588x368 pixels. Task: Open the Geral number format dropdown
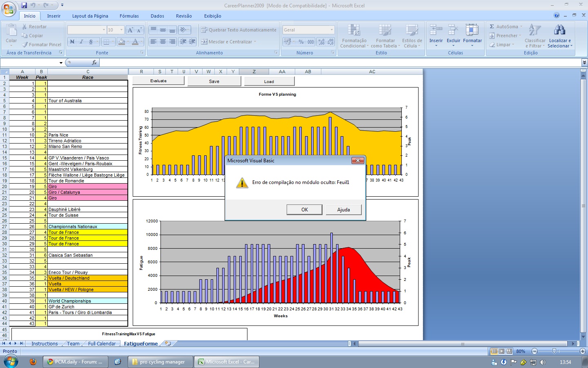pyautogui.click(x=332, y=30)
